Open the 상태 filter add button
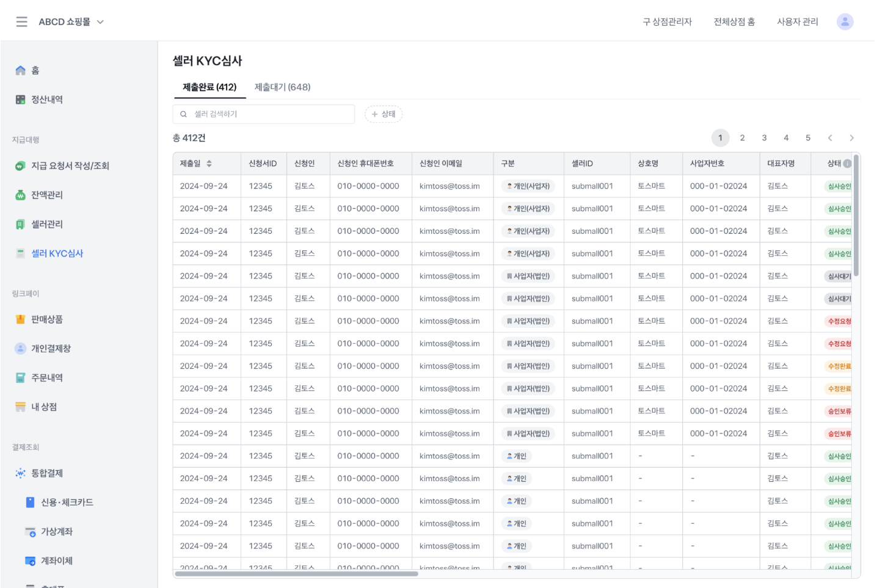 coord(384,114)
